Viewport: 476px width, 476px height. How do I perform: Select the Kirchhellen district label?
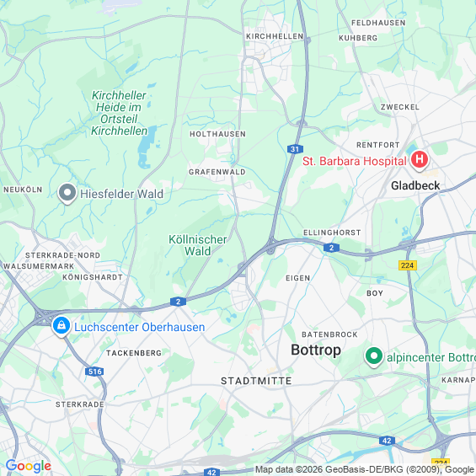pos(275,36)
